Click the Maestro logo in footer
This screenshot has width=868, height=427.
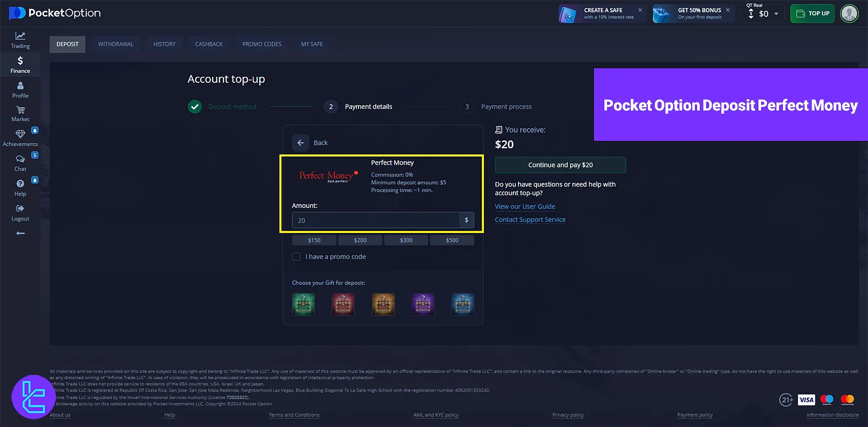(x=827, y=400)
